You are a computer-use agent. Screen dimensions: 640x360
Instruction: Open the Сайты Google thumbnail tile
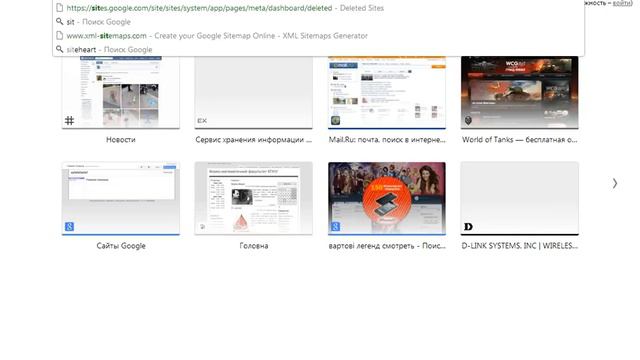[x=121, y=198]
